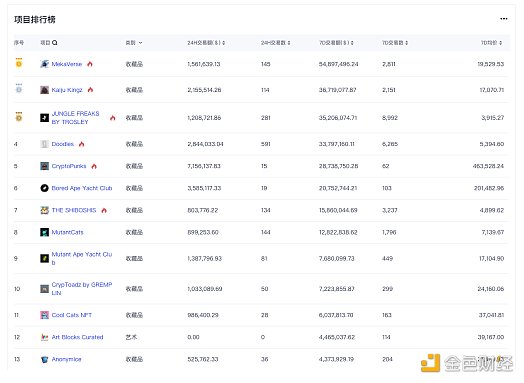Viewport: 524px width, 383px height.
Task: Click the hot flame icon next to MekaVerse
Action: (x=90, y=64)
